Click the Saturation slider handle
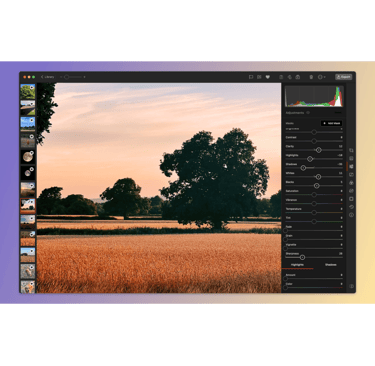Image resolution: width=375 pixels, height=366 pixels. (x=314, y=195)
